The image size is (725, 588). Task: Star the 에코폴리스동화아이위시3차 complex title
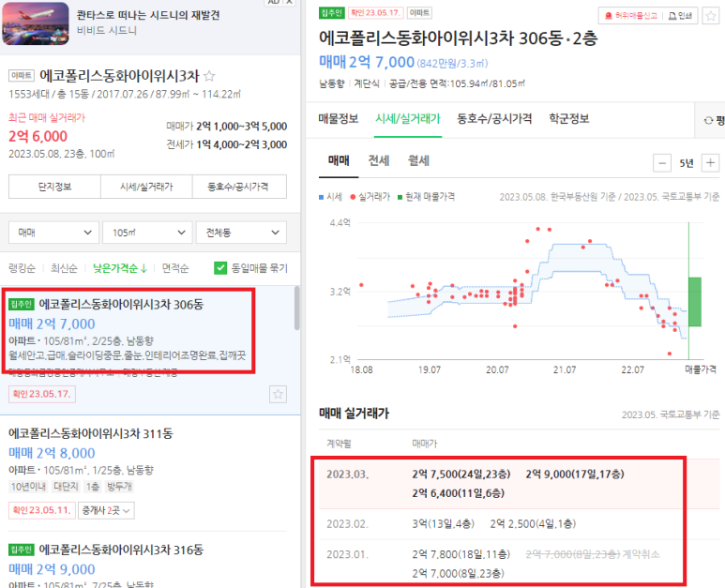(x=209, y=75)
